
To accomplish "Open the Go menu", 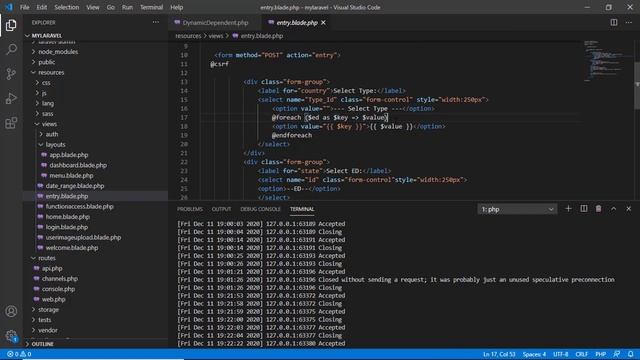I will coord(111,7).
